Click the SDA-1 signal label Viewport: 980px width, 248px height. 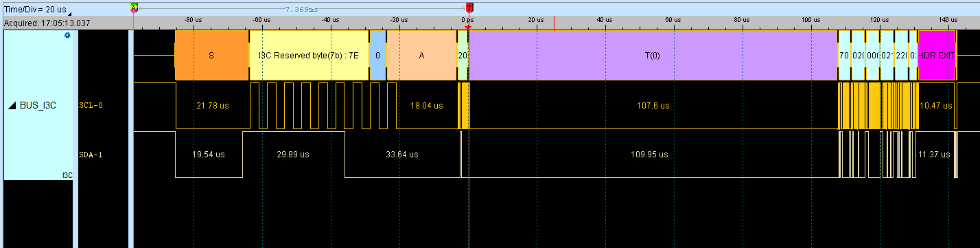(x=91, y=155)
